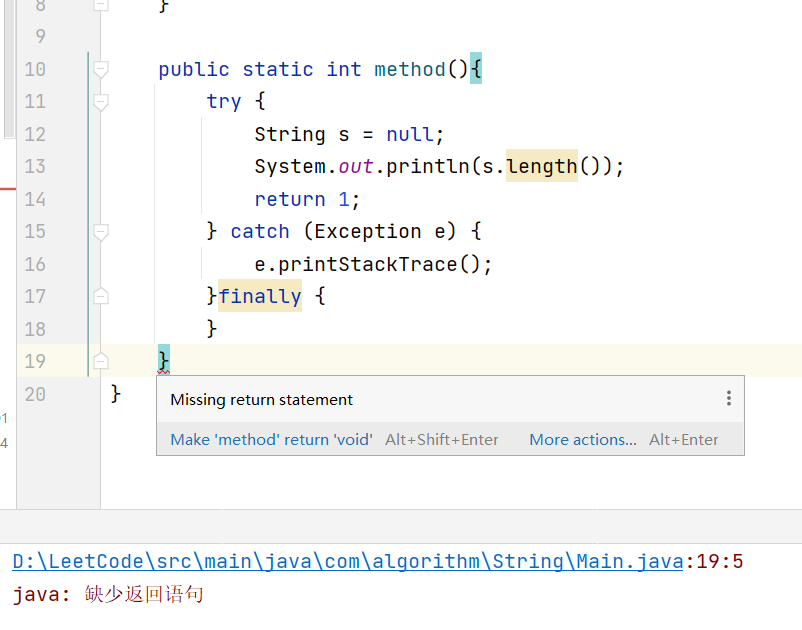
Task: Toggle the fold end marker on line 19
Action: (101, 361)
